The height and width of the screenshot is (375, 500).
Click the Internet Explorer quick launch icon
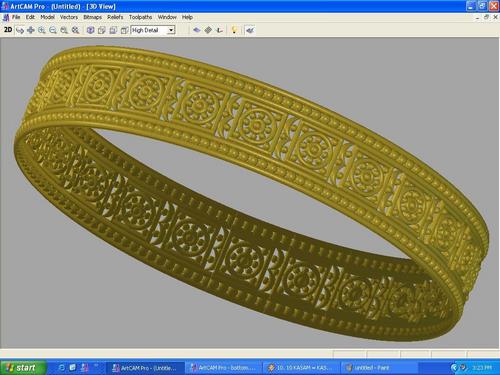61,368
